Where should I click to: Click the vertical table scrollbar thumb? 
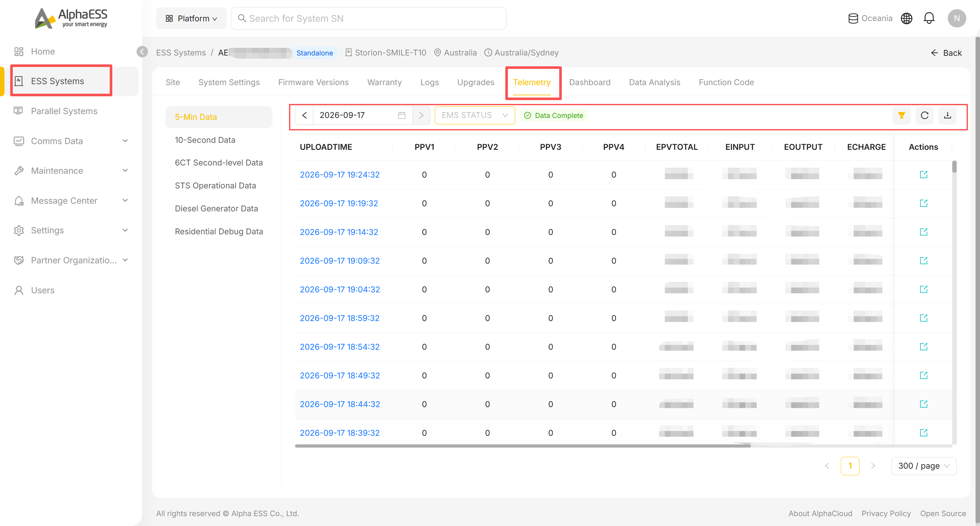954,167
